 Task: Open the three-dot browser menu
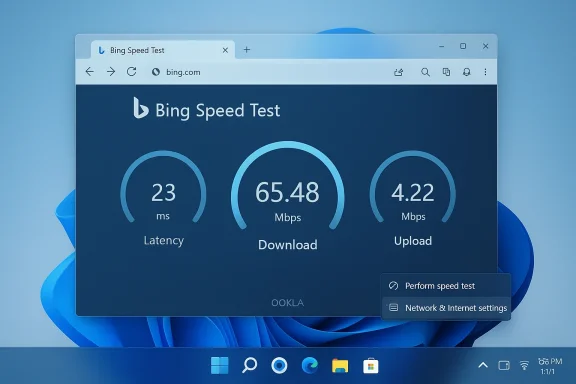(x=485, y=72)
